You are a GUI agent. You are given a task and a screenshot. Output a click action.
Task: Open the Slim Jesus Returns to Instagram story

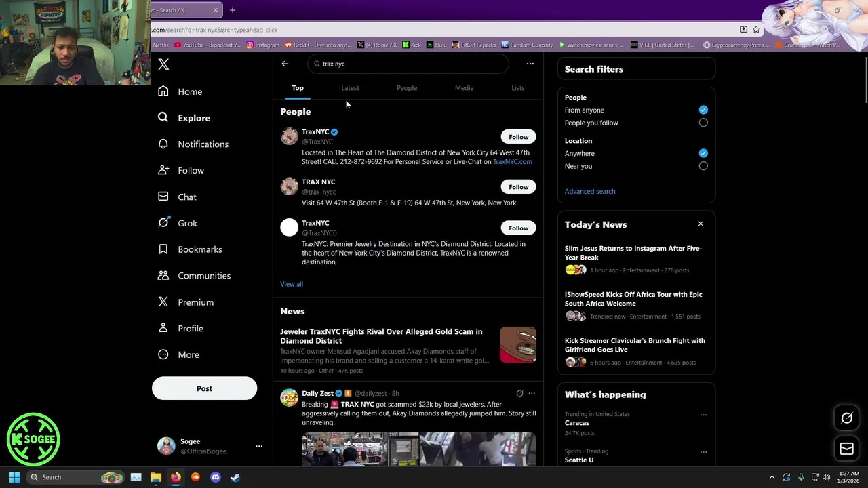[633, 253]
